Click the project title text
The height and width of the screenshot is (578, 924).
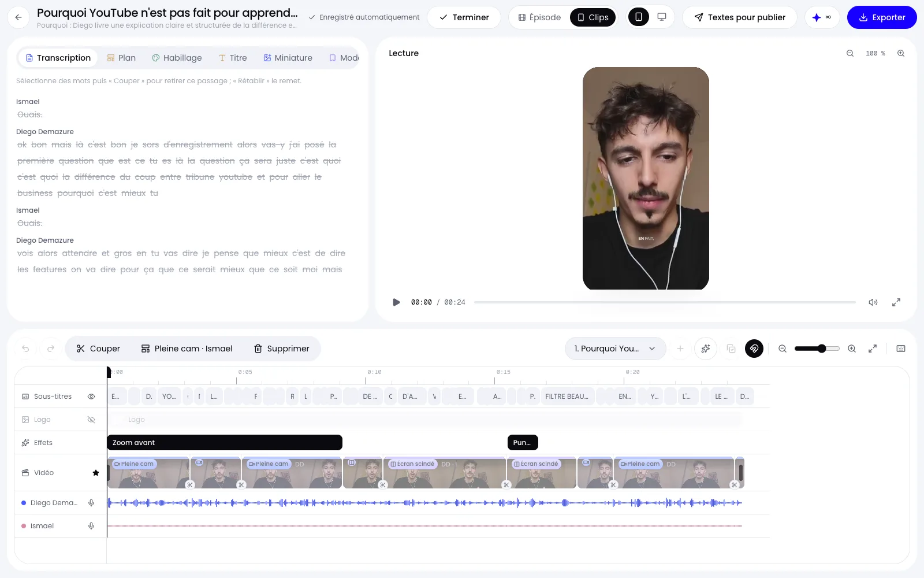[167, 13]
